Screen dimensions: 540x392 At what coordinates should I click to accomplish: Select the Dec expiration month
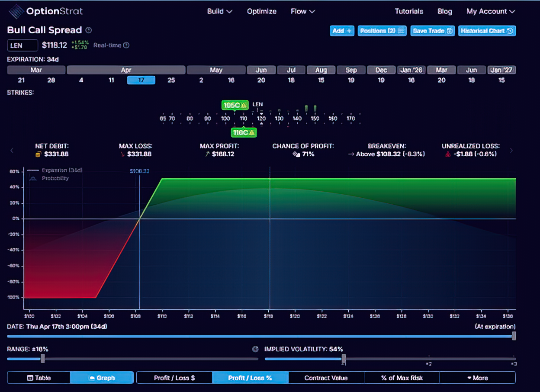click(x=381, y=70)
